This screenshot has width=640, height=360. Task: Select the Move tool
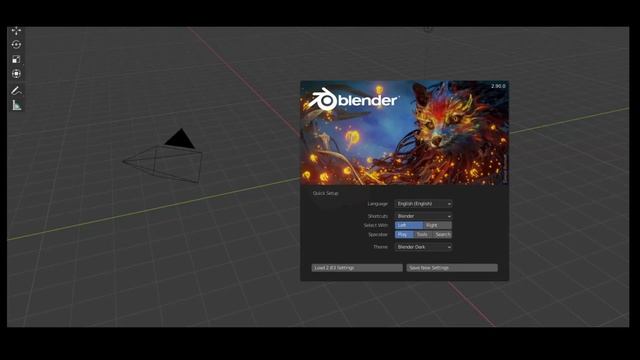(x=16, y=31)
